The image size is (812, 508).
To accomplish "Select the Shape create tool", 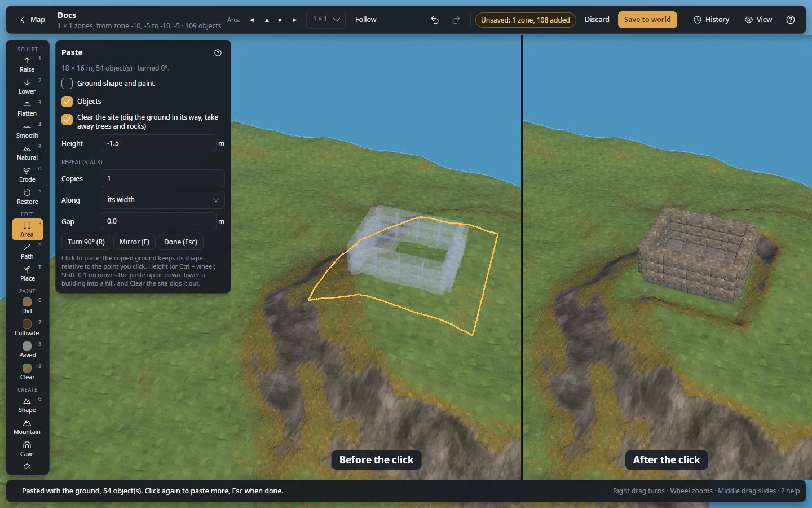I will click(27, 405).
